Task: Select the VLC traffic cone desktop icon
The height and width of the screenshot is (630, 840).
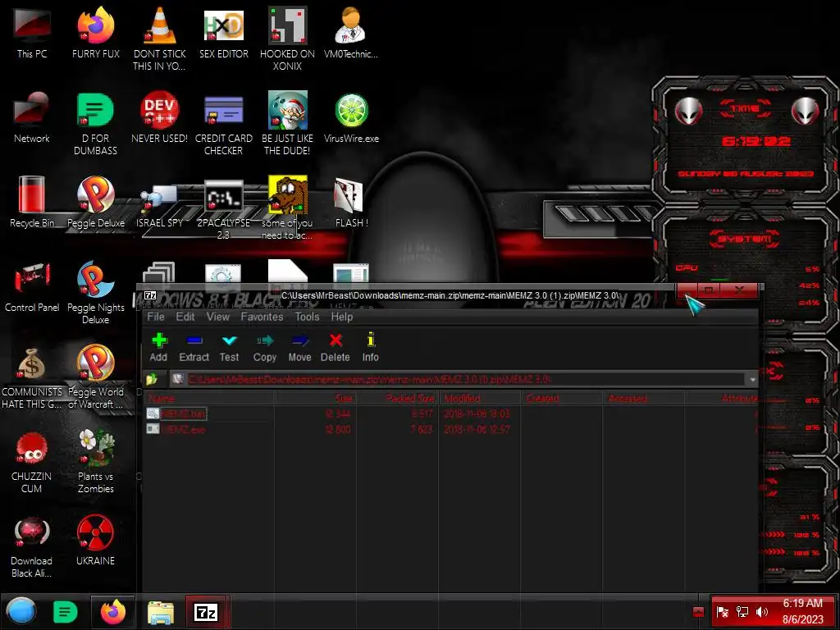Action: click(160, 39)
